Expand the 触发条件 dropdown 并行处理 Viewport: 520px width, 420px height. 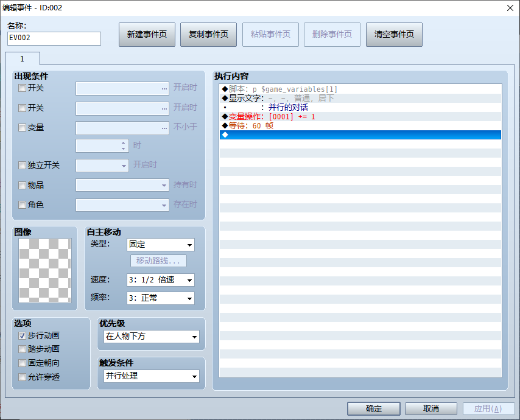tap(152, 376)
